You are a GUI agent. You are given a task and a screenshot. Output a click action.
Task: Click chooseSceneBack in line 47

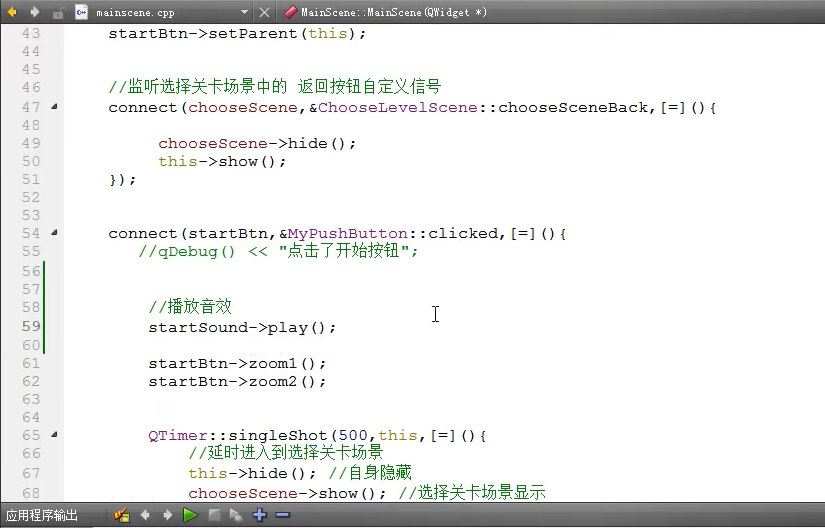point(573,107)
